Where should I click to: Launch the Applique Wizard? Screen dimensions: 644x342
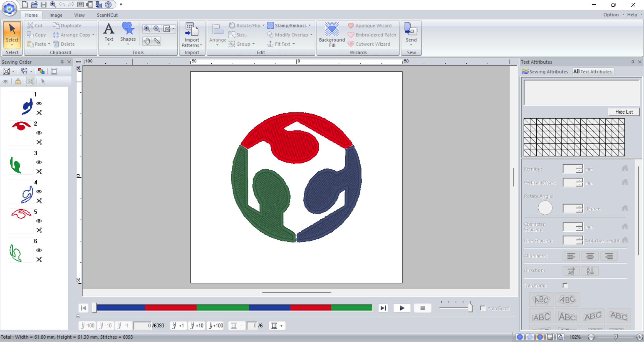click(370, 25)
